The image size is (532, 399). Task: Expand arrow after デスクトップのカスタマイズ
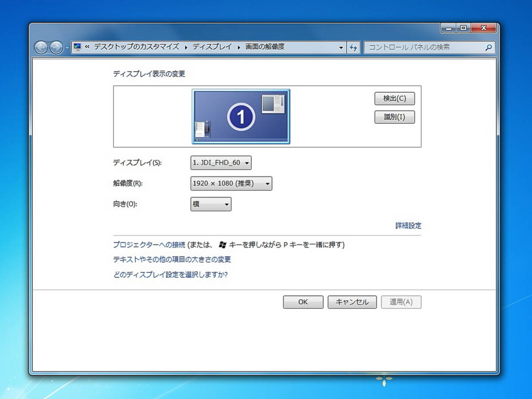click(186, 47)
